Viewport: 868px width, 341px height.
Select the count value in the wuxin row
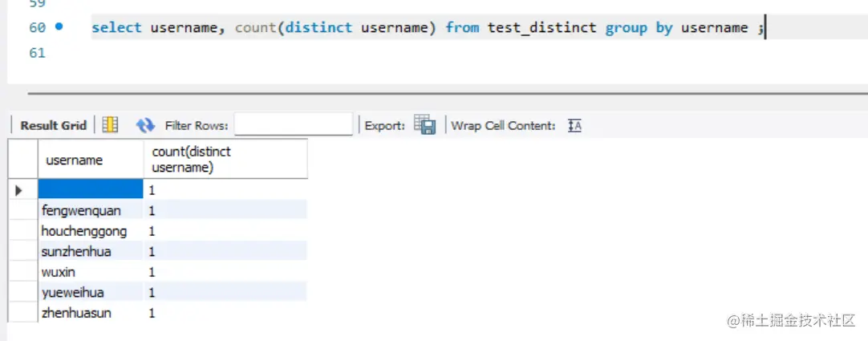(225, 272)
